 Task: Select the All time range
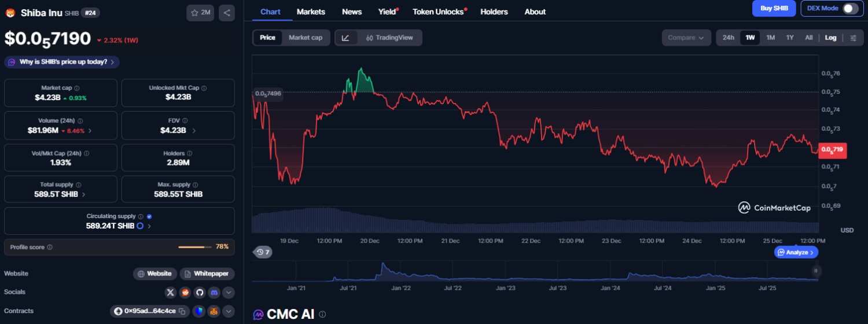point(809,38)
